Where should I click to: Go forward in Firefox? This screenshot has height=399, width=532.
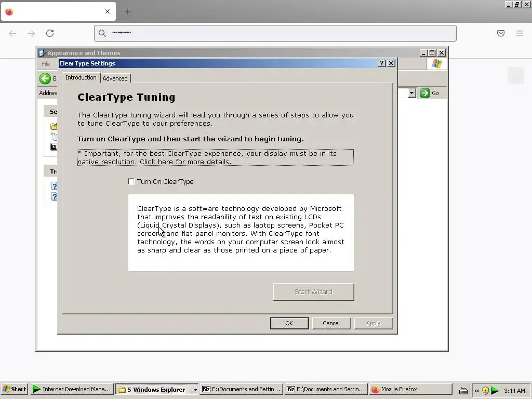click(31, 33)
